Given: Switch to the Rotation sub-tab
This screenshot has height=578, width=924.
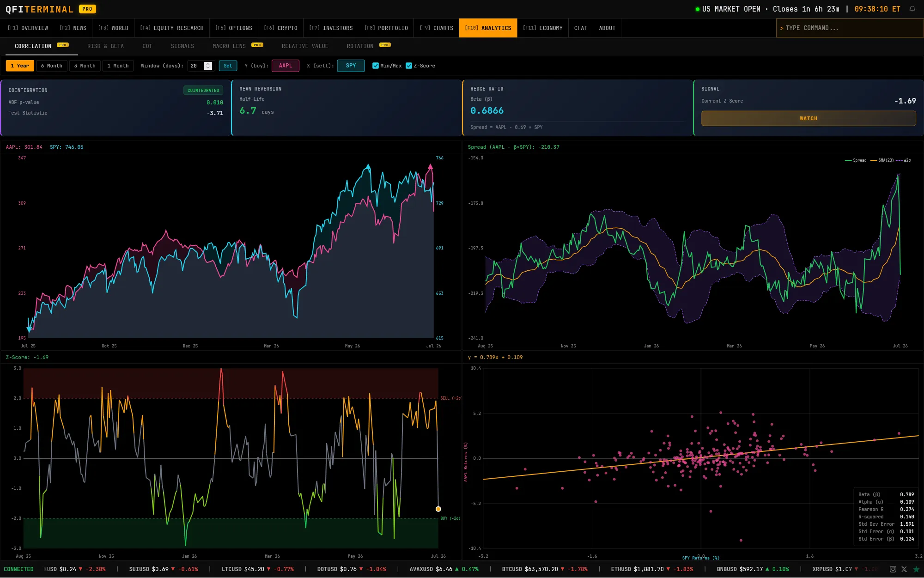Looking at the screenshot, I should [368, 46].
